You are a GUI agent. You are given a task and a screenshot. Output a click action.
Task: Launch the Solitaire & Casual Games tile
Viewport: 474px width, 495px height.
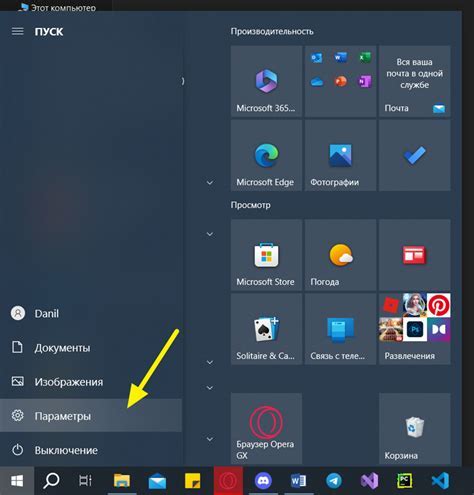click(266, 329)
